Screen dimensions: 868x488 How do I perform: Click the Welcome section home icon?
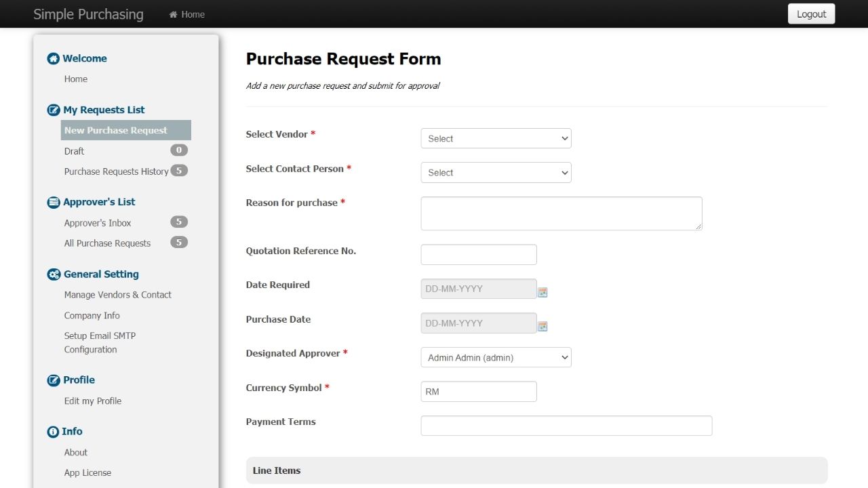53,59
